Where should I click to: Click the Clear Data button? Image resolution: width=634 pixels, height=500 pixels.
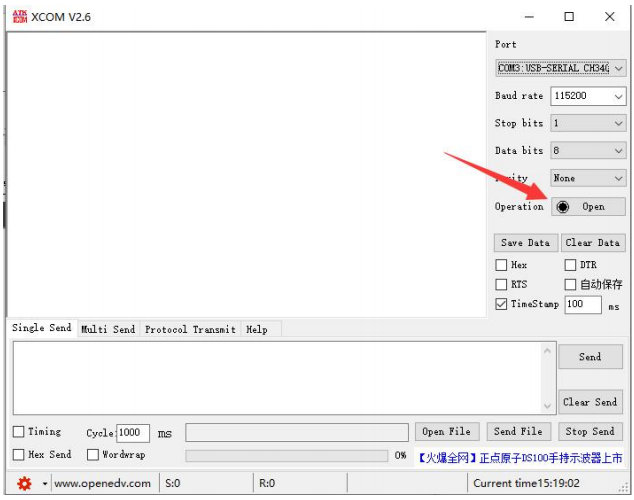pyautogui.click(x=592, y=242)
